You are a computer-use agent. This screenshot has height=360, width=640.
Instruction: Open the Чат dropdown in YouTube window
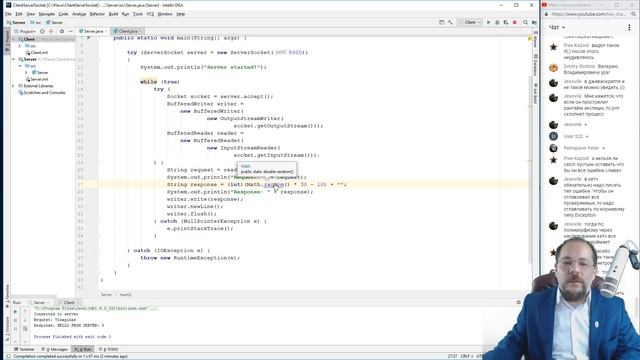click(557, 27)
